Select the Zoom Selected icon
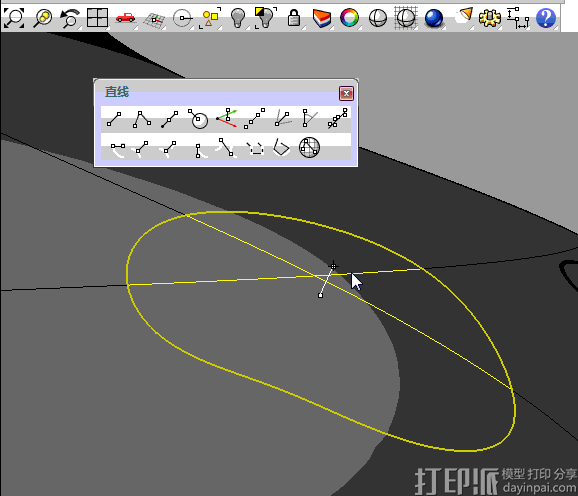The width and height of the screenshot is (578, 496). click(42, 18)
